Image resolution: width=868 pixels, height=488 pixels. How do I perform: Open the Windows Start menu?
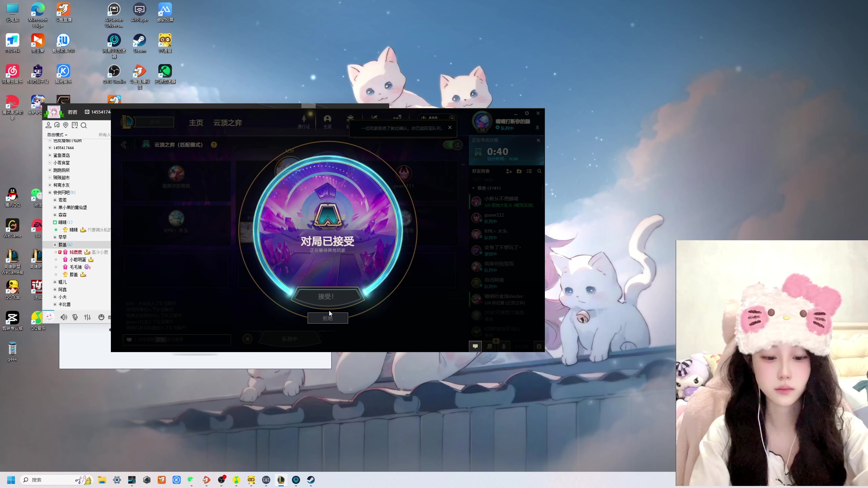(11, 480)
